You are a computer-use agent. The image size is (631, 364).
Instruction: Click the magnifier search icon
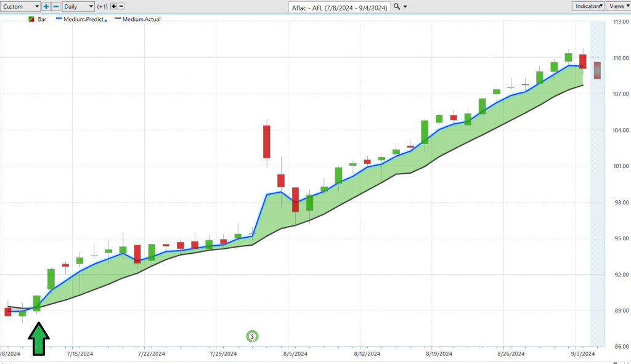pos(397,6)
